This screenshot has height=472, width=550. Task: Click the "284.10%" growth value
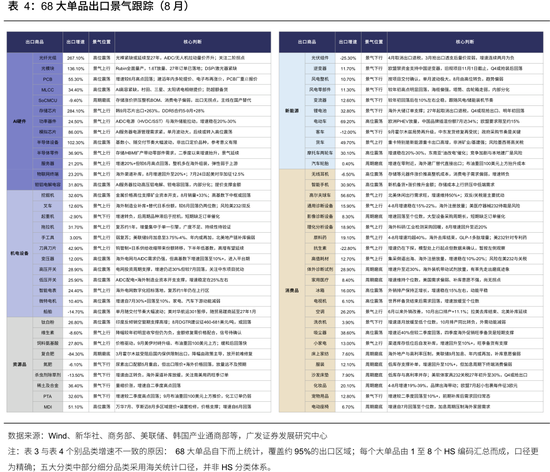pyautogui.click(x=76, y=111)
